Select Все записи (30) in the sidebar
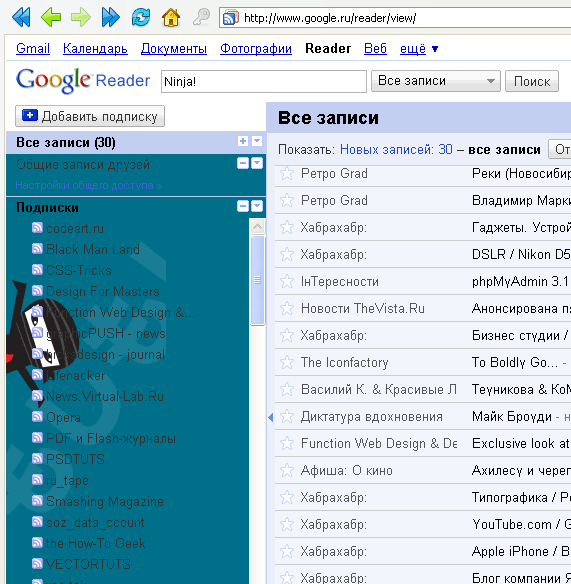Viewport: 571px width, 584px height. click(x=66, y=142)
